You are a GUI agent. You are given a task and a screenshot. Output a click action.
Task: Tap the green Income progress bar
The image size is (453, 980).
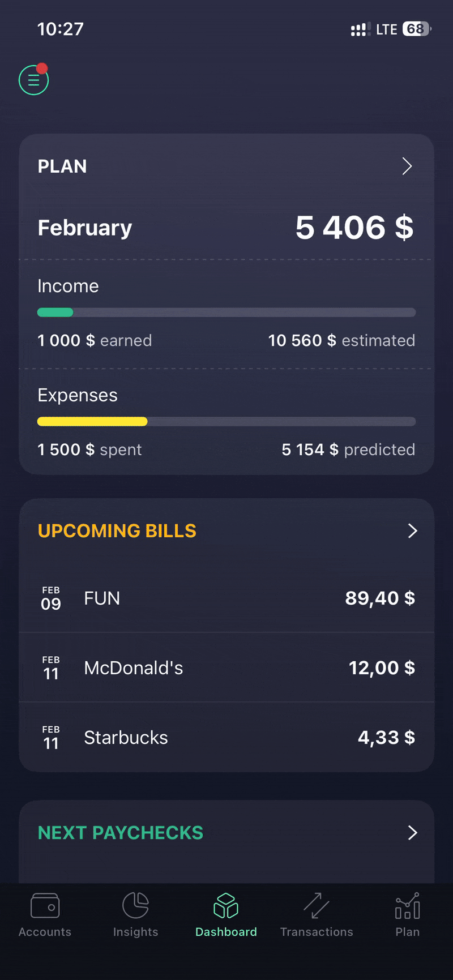pos(55,313)
